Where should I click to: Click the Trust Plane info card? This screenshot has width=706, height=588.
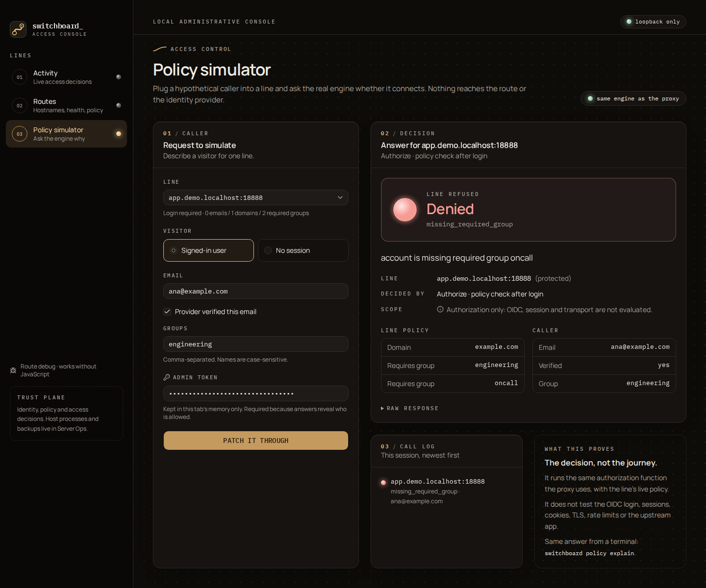[66, 413]
